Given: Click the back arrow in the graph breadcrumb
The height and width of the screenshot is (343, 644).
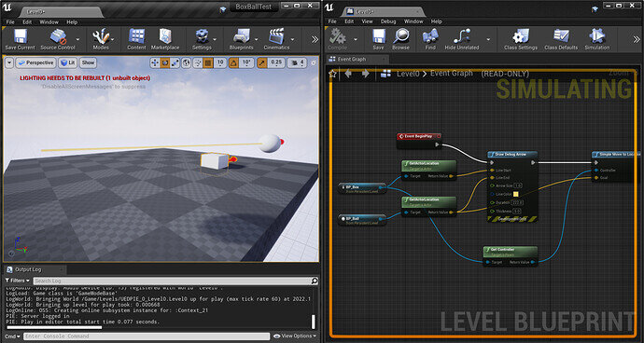Looking at the screenshot, I should coord(348,74).
